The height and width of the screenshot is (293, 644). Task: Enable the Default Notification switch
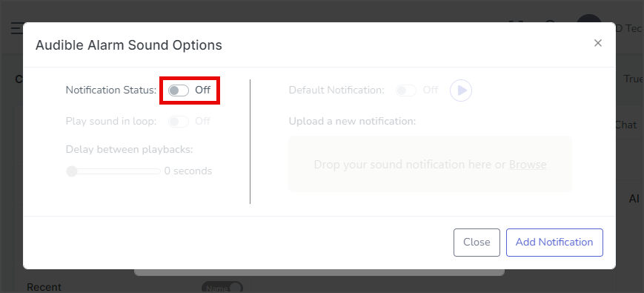[406, 90]
